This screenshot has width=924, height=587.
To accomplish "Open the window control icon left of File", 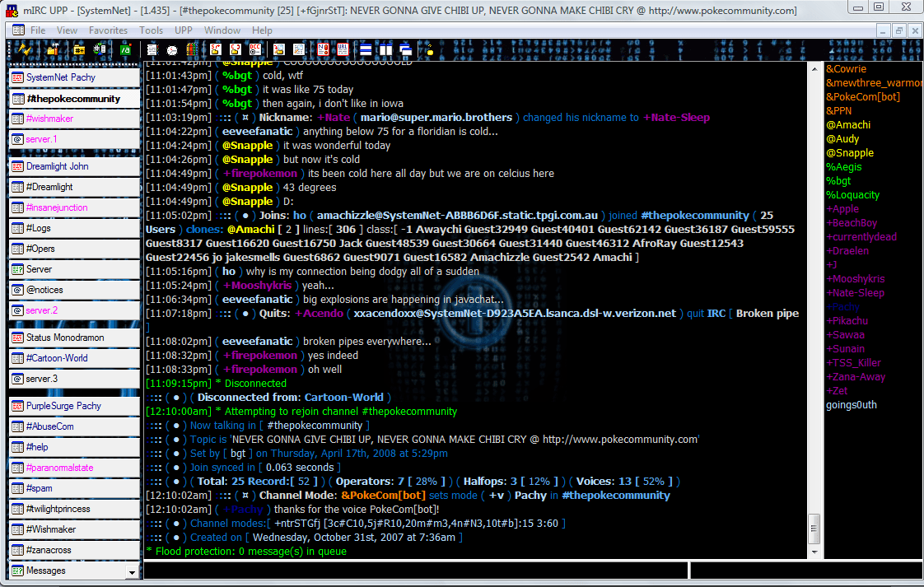I will click(18, 30).
